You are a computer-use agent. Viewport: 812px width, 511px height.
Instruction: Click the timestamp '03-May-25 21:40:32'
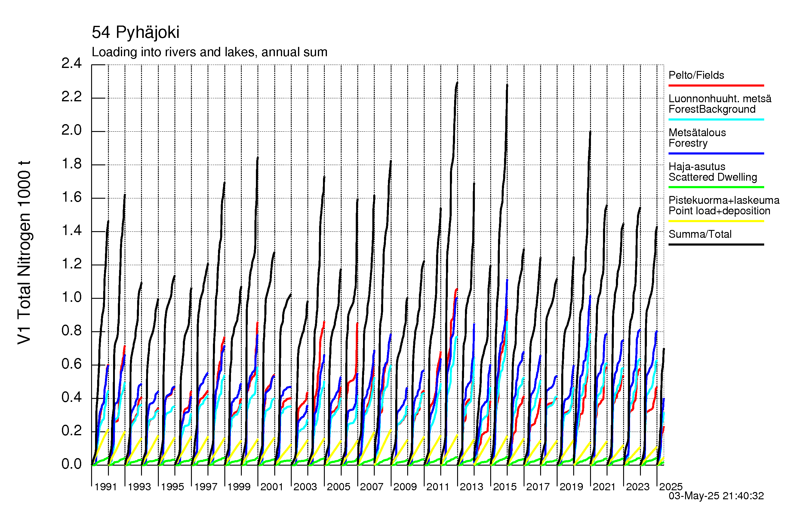click(716, 496)
